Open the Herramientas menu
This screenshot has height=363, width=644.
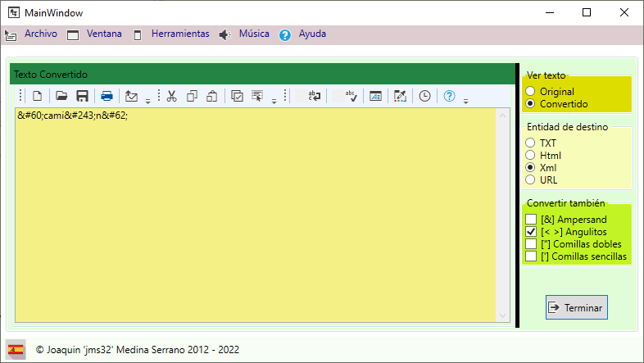tap(179, 34)
